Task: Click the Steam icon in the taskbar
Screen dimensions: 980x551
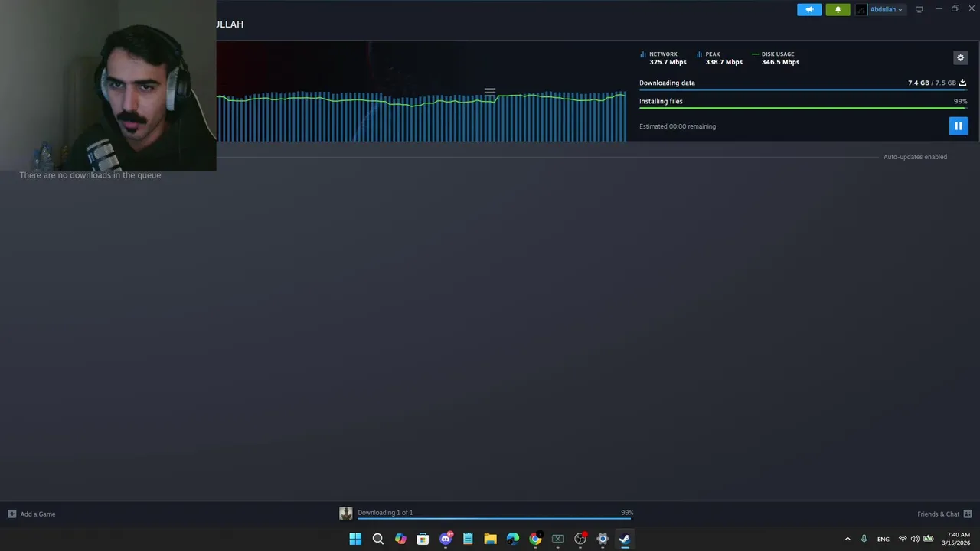Action: (x=625, y=539)
